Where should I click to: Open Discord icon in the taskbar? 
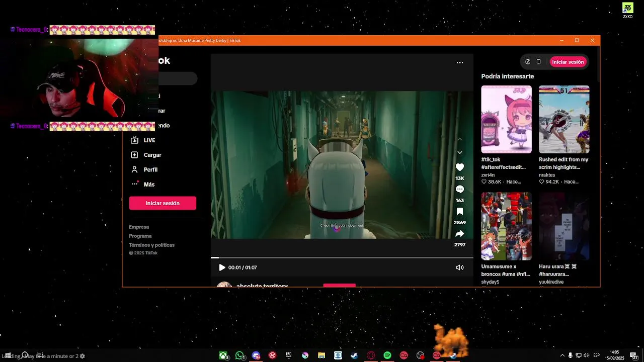(256, 355)
